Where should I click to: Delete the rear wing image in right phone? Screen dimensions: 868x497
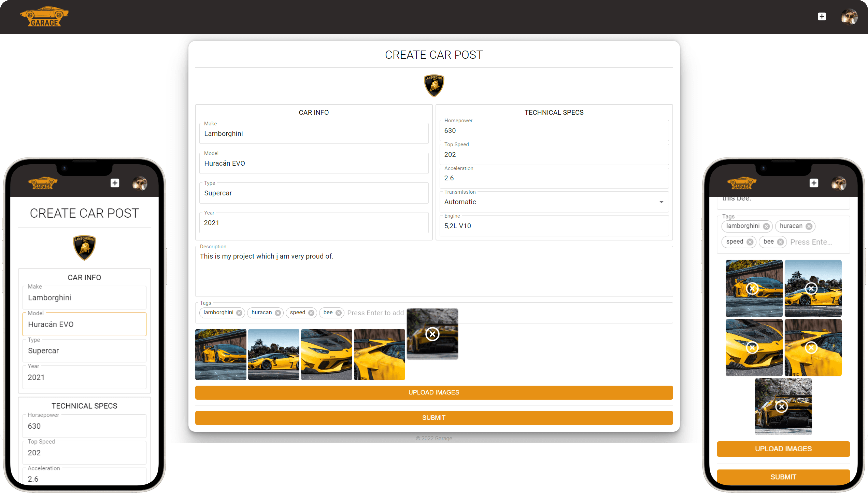tap(811, 348)
